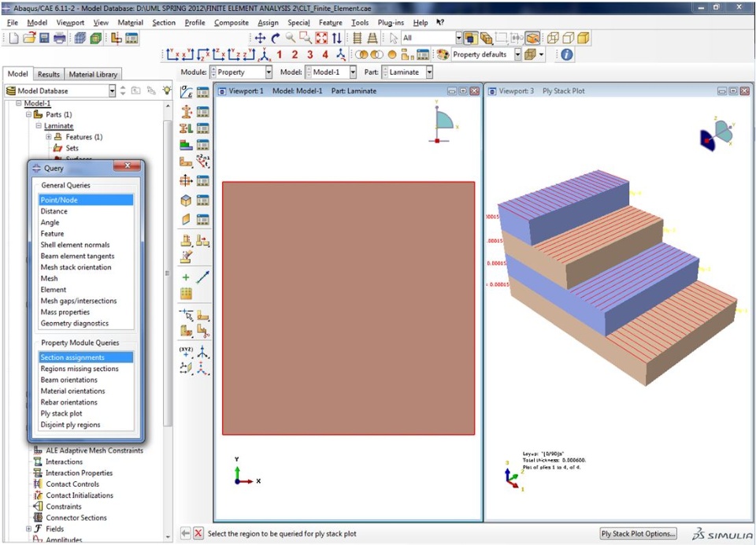Click the Create Wire tool icon

pos(203,277)
